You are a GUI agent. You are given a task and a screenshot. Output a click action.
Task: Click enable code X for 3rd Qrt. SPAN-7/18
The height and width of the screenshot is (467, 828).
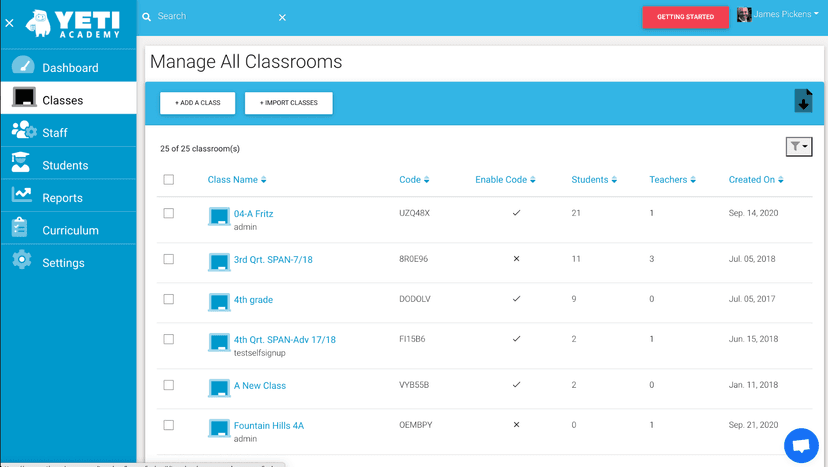(x=516, y=259)
